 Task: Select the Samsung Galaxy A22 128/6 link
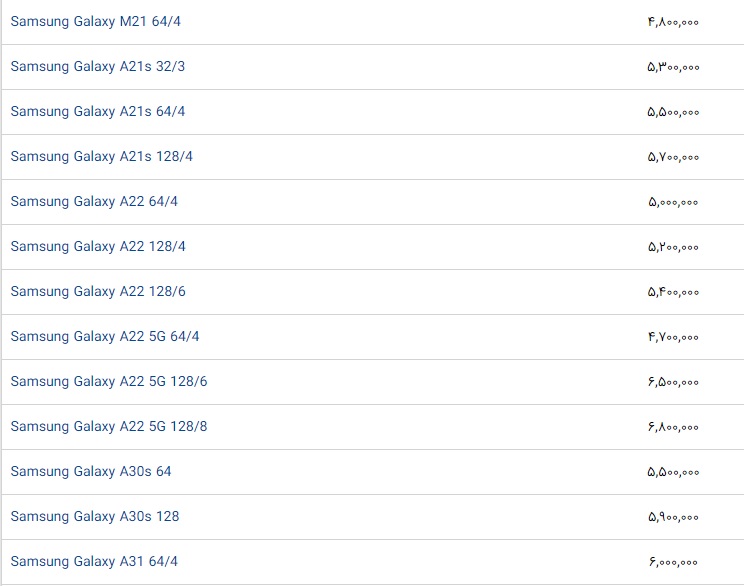tap(98, 291)
